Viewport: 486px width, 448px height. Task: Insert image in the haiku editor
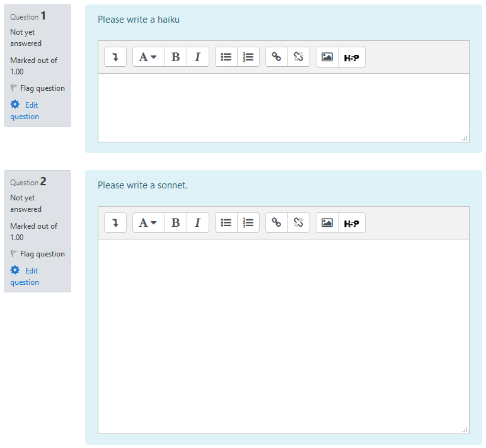pos(327,57)
